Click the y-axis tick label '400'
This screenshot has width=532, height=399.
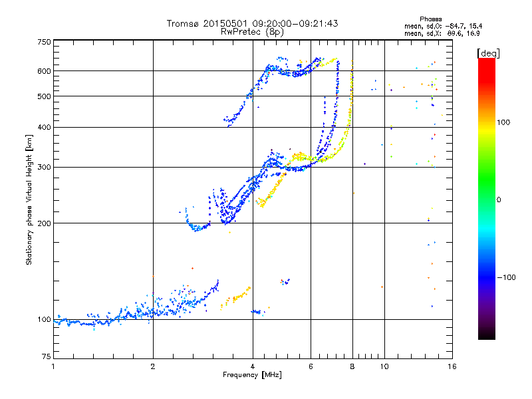pos(45,127)
